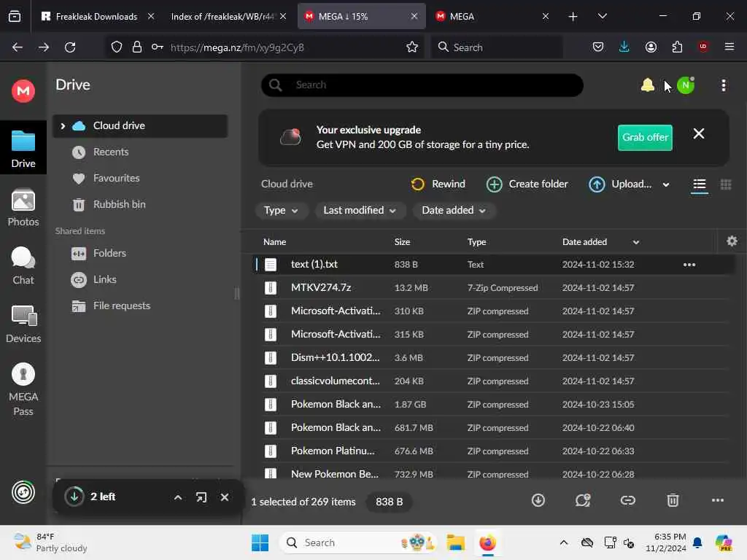
Task: Open the top-right three-dot MEGA menu
Action: click(x=723, y=85)
